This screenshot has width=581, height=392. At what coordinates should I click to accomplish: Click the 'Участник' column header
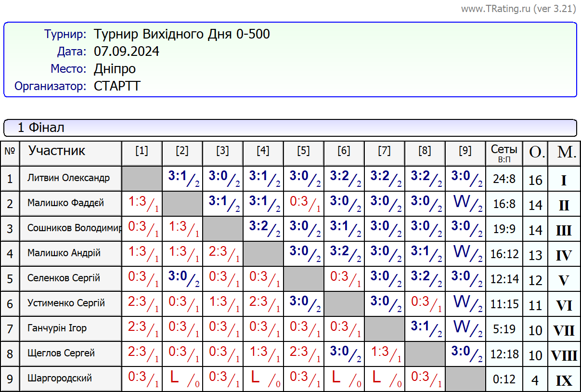[x=70, y=151]
